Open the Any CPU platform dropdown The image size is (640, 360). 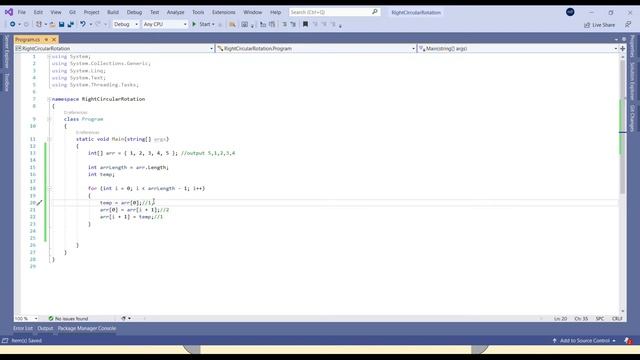165,24
